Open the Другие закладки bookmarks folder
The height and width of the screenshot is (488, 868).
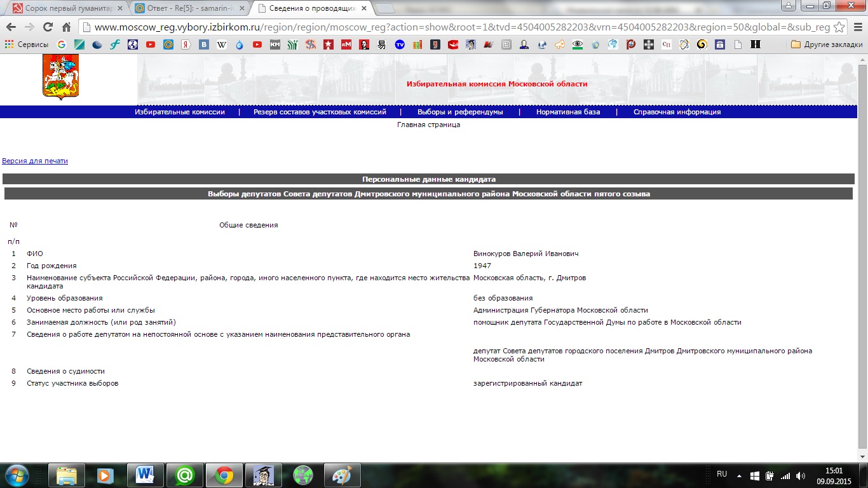pos(827,44)
